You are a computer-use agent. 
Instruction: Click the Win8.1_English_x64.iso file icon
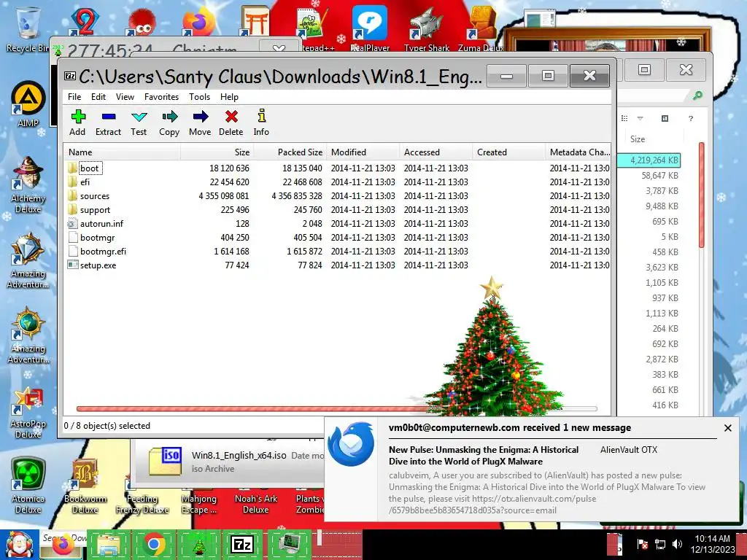(x=165, y=461)
